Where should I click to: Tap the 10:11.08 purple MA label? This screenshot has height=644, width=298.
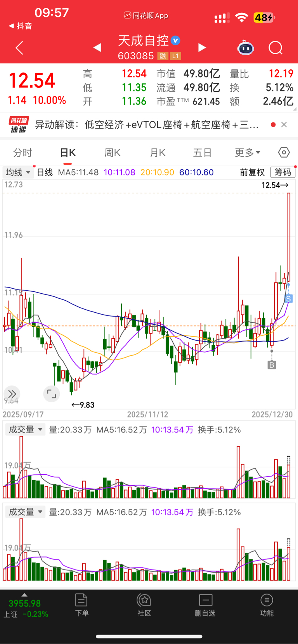(x=120, y=172)
